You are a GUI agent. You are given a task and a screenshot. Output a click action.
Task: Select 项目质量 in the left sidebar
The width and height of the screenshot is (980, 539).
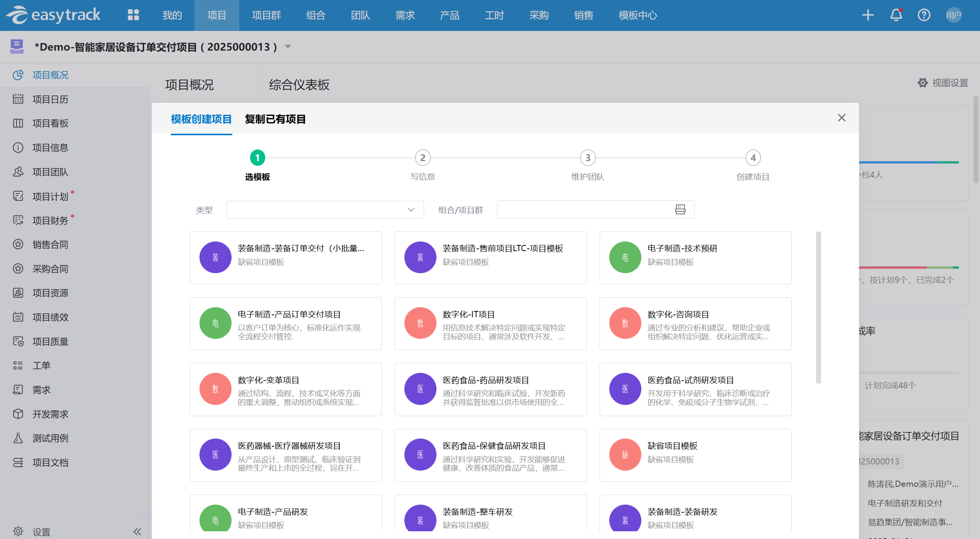[x=50, y=341]
